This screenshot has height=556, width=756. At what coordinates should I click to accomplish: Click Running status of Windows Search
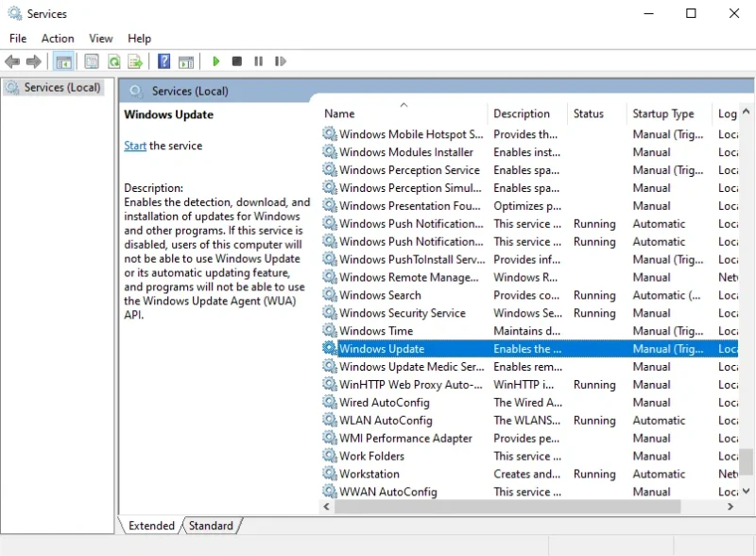pos(594,295)
